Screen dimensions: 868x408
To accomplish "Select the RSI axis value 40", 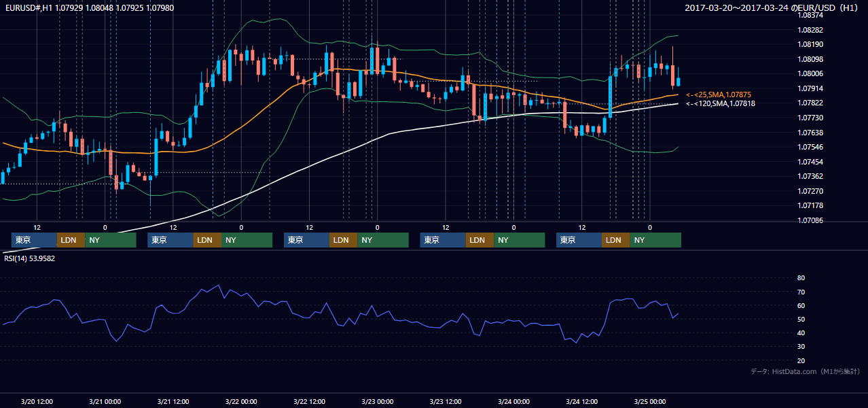I will click(x=801, y=333).
